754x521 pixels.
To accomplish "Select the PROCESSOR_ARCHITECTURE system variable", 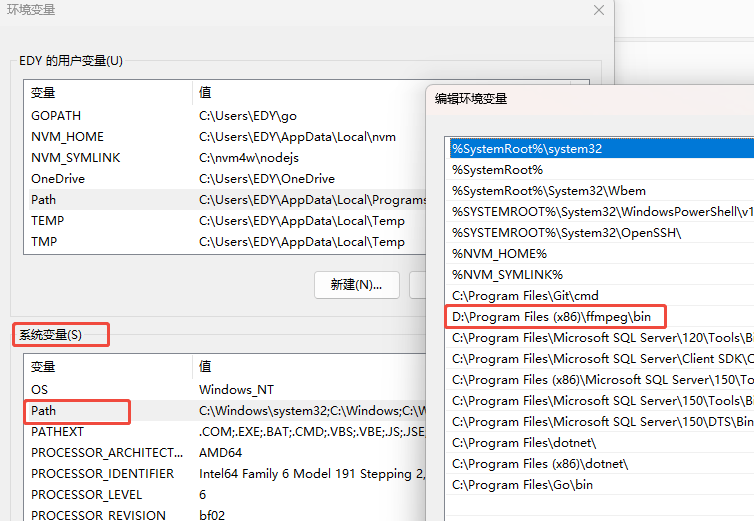I will pyautogui.click(x=102, y=453).
